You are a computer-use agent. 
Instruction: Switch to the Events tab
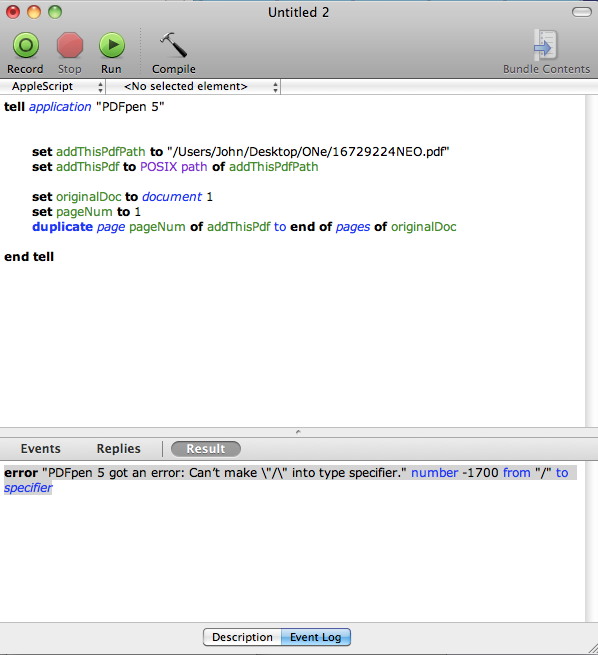[41, 449]
